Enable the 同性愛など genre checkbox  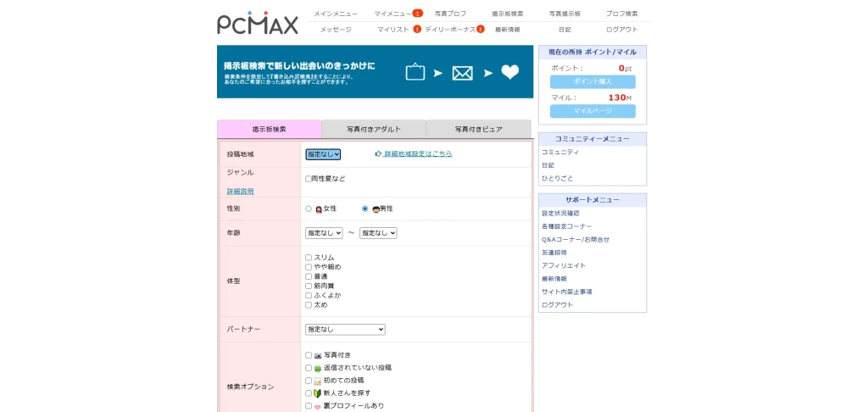coord(309,179)
